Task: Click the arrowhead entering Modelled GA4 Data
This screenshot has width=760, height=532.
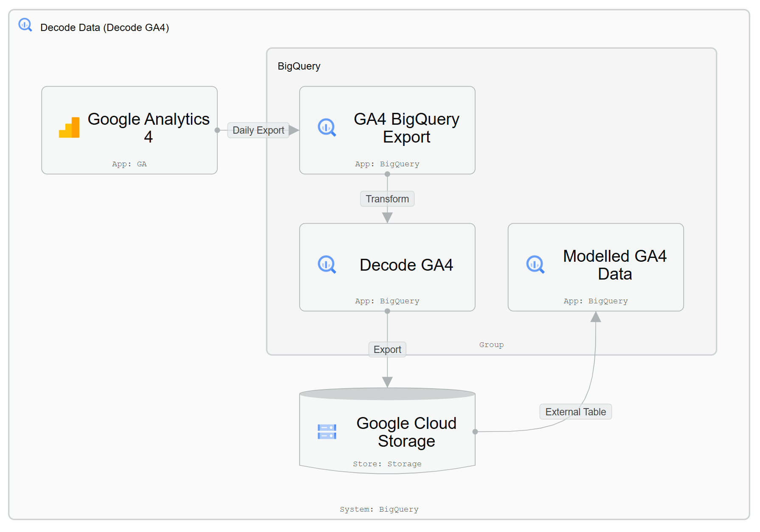Action: pos(596,317)
